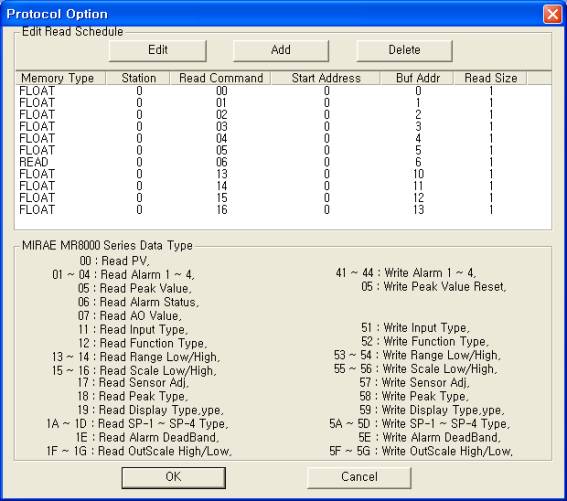Dismiss dialog with Cancel button

[x=359, y=477]
